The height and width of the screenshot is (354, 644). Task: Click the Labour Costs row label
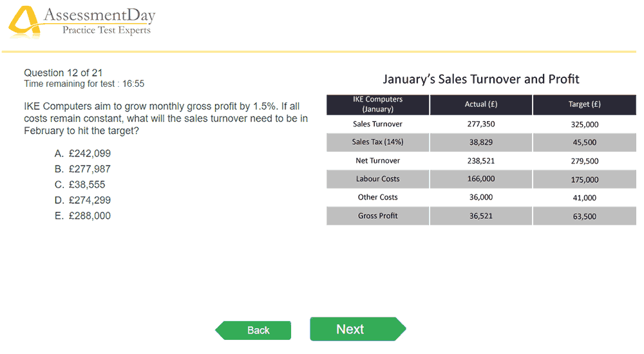click(x=378, y=179)
